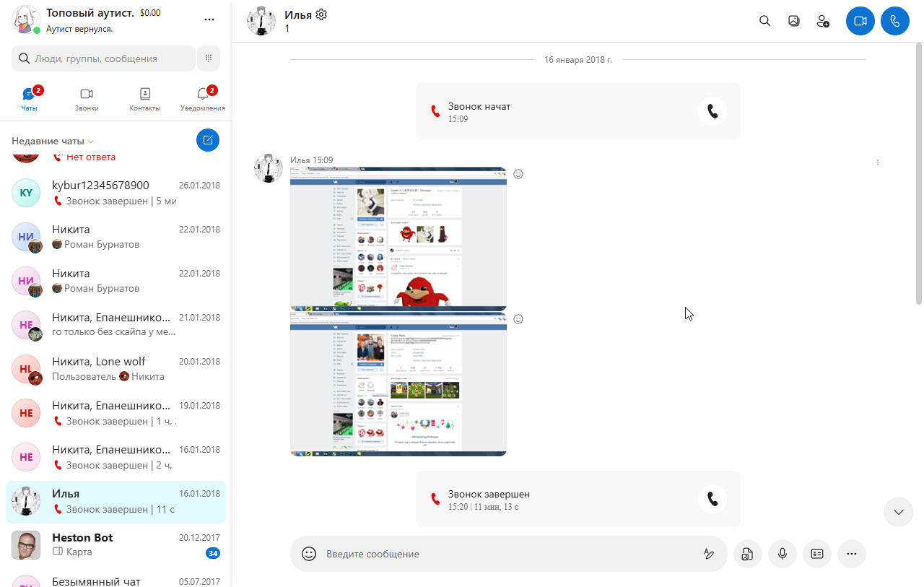The height and width of the screenshot is (587, 924).
Task: Open the second VK screenshot thumbnail
Action: (398, 384)
